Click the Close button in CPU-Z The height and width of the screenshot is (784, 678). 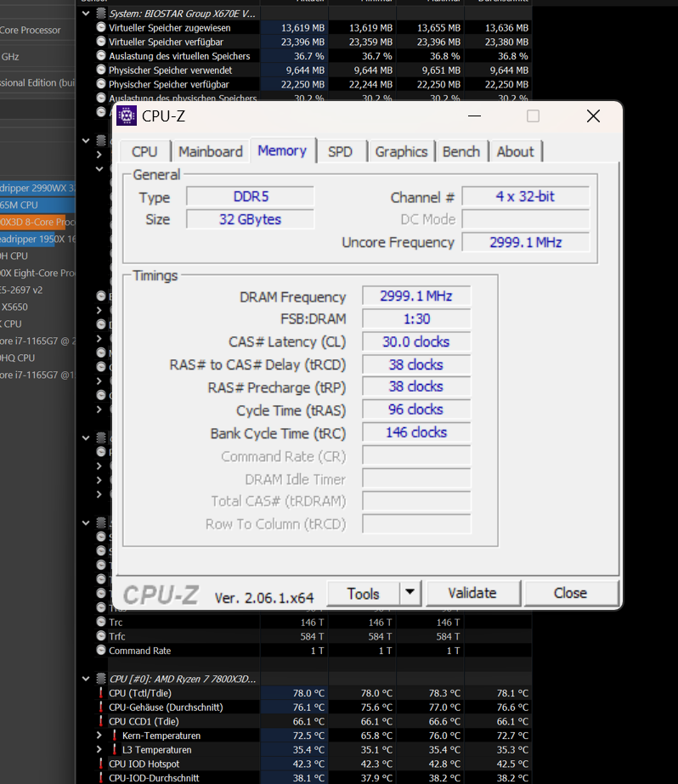pos(570,593)
